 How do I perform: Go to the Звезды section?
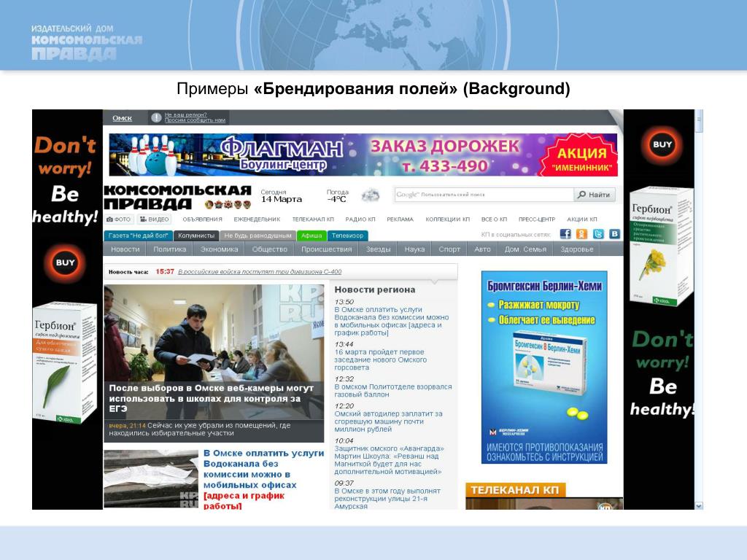pos(379,249)
